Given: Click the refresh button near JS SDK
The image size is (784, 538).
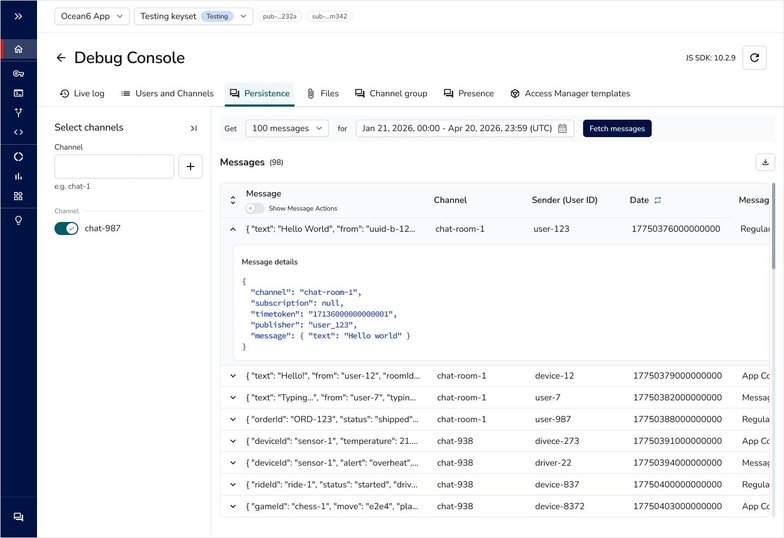Looking at the screenshot, I should click(x=754, y=58).
